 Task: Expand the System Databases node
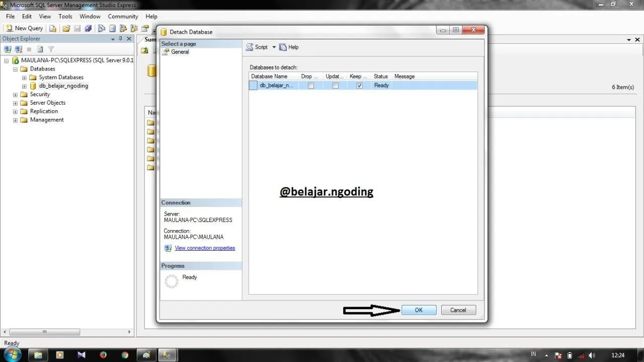point(24,78)
